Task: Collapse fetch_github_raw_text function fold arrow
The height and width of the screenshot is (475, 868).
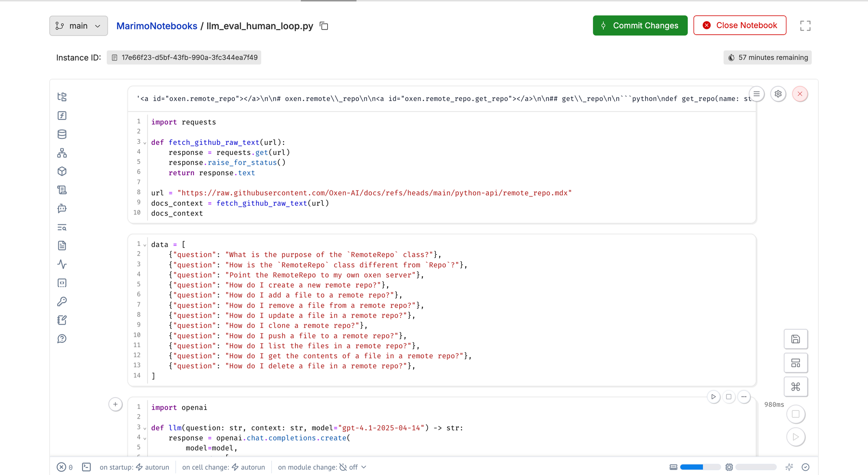Action: (145, 143)
